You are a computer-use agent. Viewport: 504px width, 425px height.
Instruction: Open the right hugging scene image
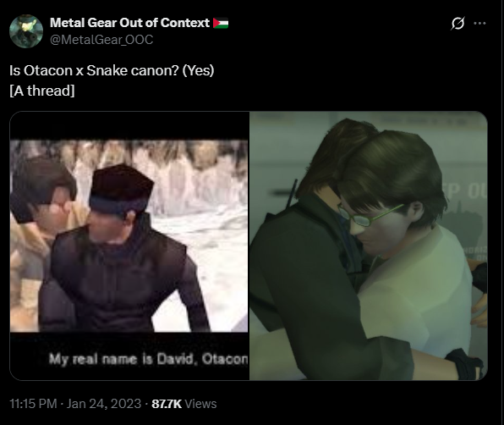coord(369,246)
